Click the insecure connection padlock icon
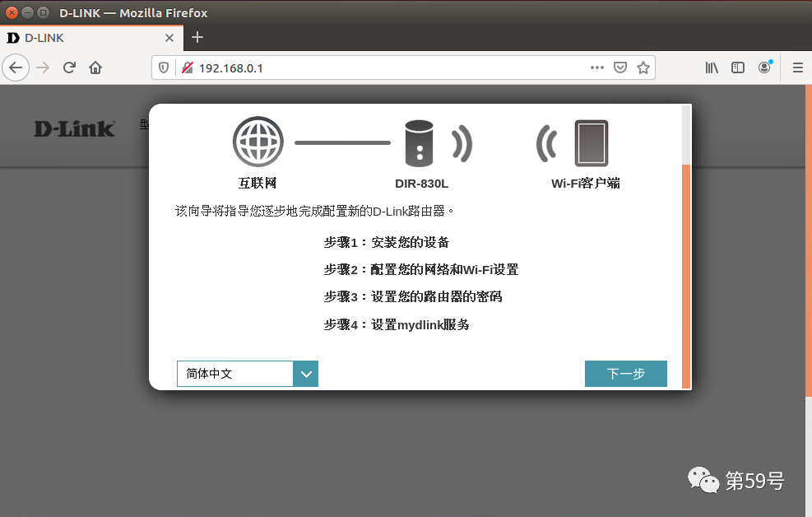The height and width of the screenshot is (517, 812). 188,67
